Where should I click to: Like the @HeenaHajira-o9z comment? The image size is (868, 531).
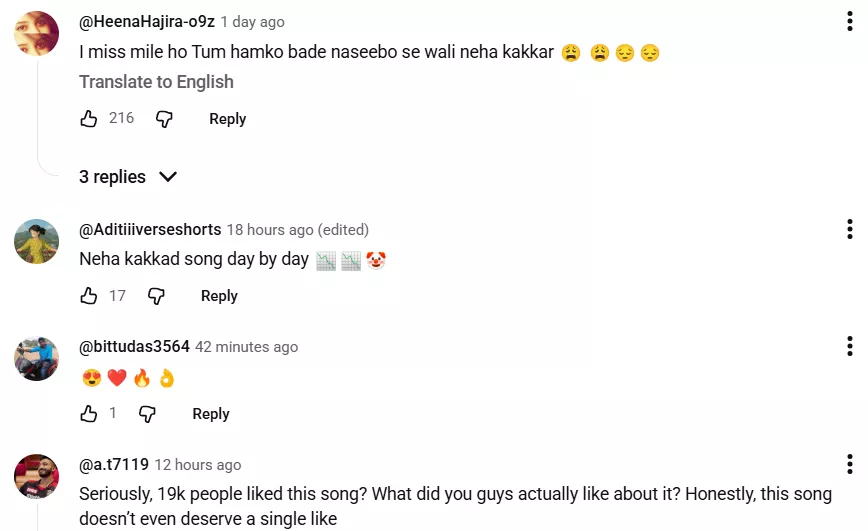pyautogui.click(x=89, y=119)
